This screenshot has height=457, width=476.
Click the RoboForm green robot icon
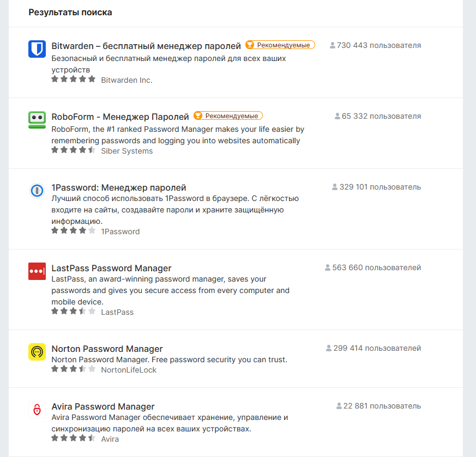point(37,120)
